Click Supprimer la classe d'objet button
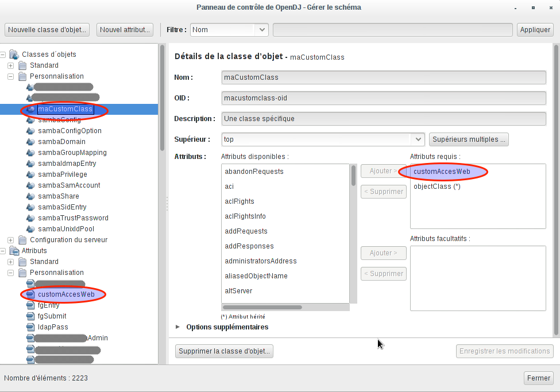Image resolution: width=560 pixels, height=392 pixels. [x=224, y=351]
